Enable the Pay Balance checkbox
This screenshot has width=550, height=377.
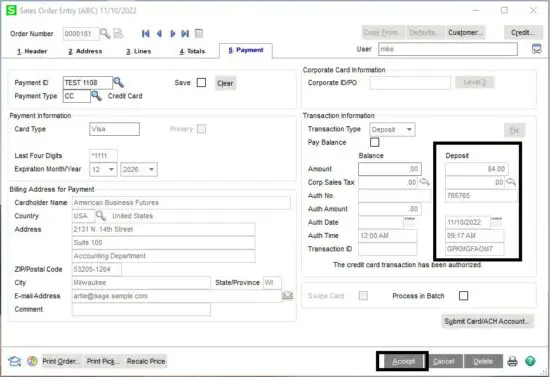(x=375, y=142)
